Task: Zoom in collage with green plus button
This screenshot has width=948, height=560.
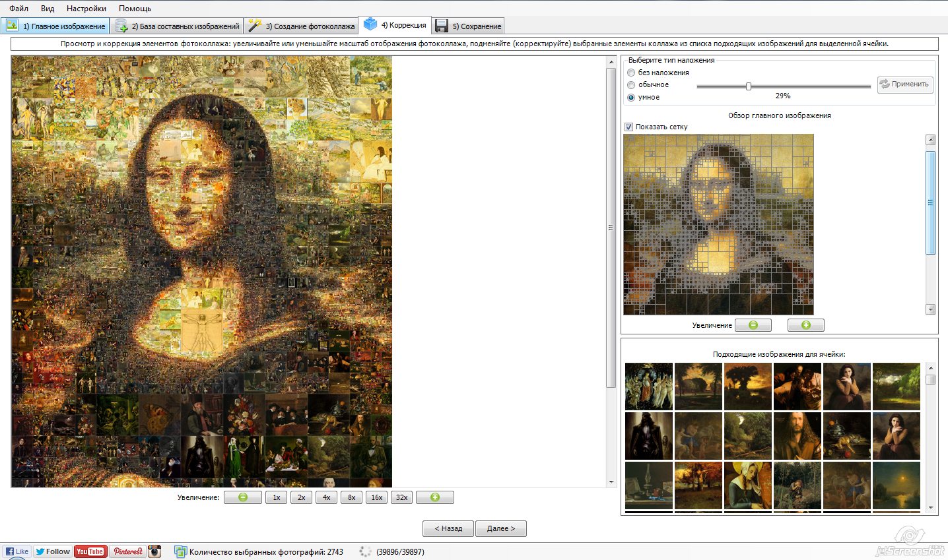Action: pos(434,497)
